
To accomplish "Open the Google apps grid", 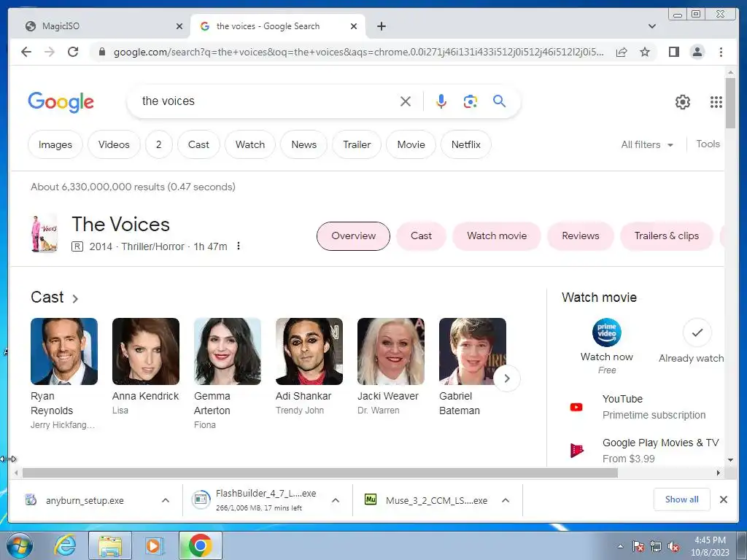I will (x=716, y=102).
